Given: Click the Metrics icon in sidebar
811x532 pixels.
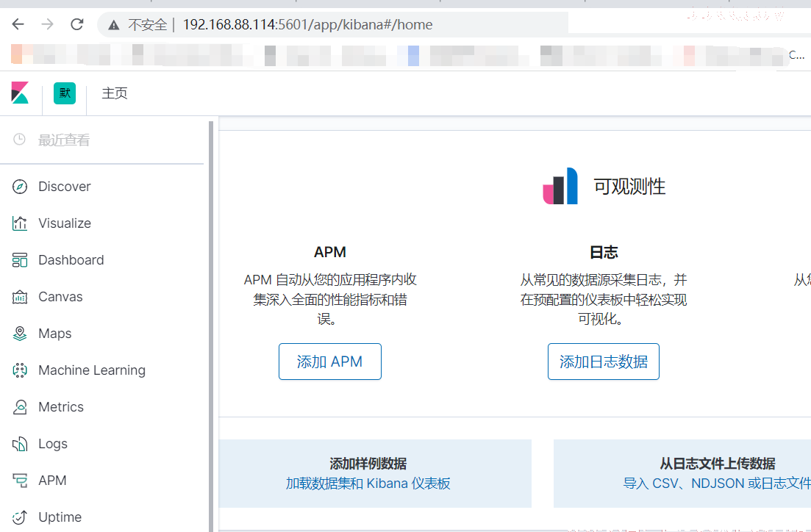Looking at the screenshot, I should pyautogui.click(x=20, y=407).
